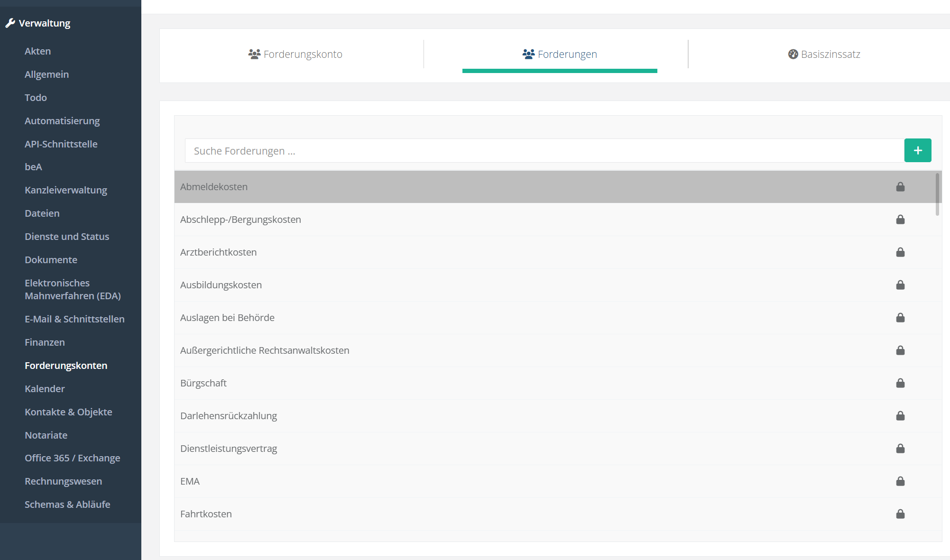Click lock icon in EMA row
This screenshot has width=950, height=560.
pos(900,481)
